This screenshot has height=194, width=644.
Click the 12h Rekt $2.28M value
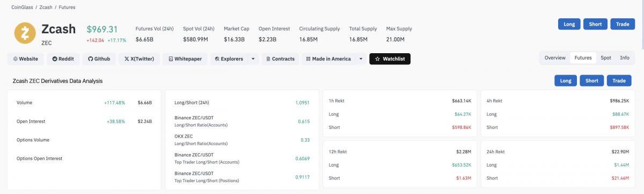464,152
